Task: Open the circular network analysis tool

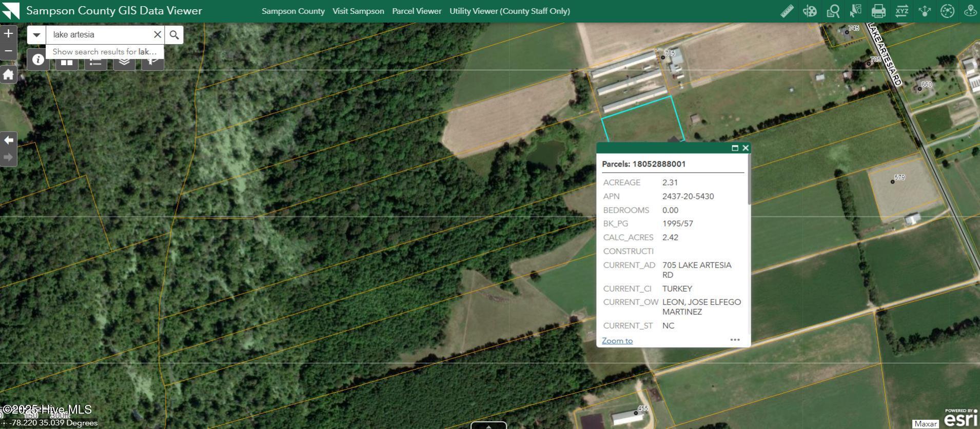Action: (x=947, y=11)
